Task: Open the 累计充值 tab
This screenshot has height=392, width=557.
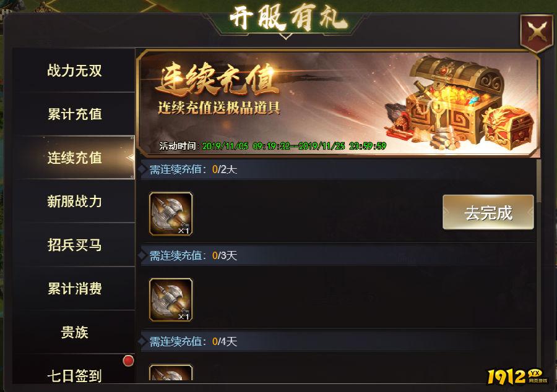Action: [x=74, y=114]
